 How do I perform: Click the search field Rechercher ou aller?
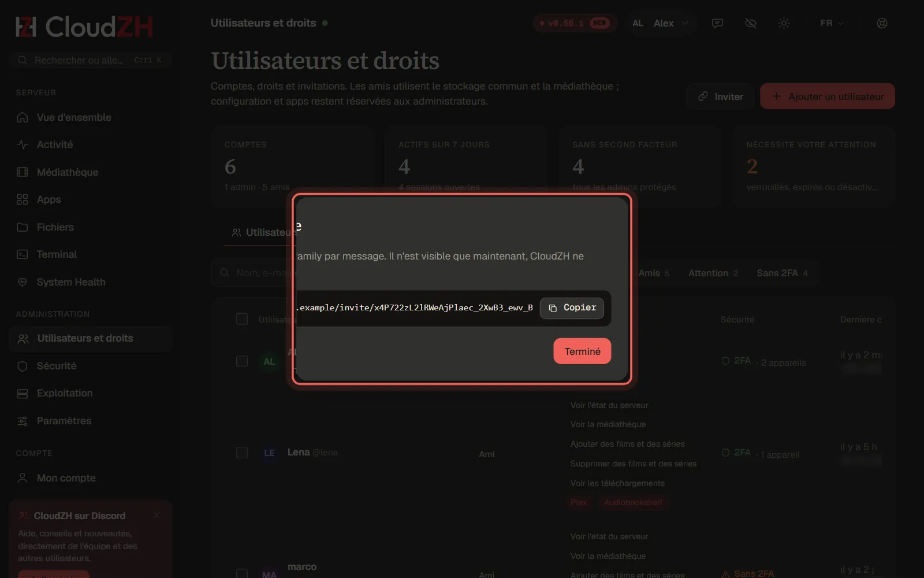[91, 60]
